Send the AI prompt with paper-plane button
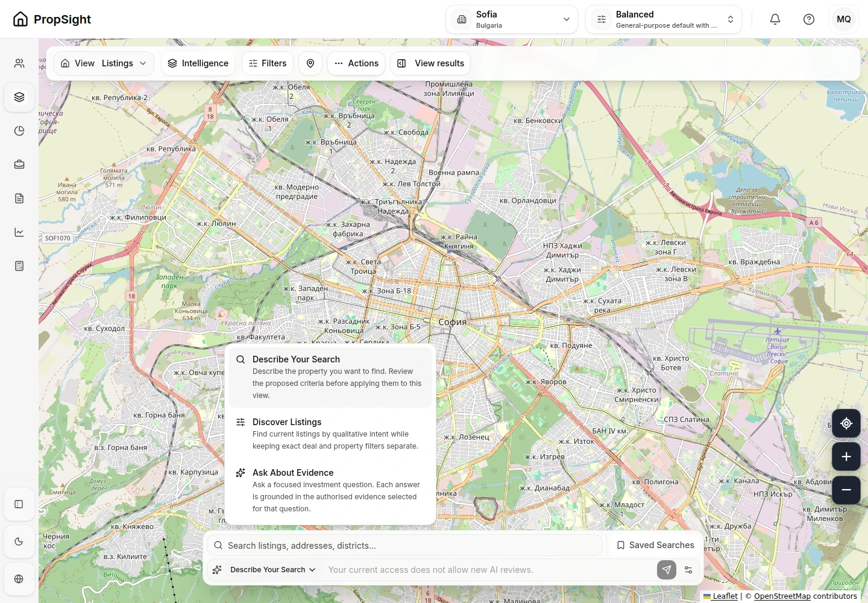Viewport: 868px width, 603px height. [667, 570]
